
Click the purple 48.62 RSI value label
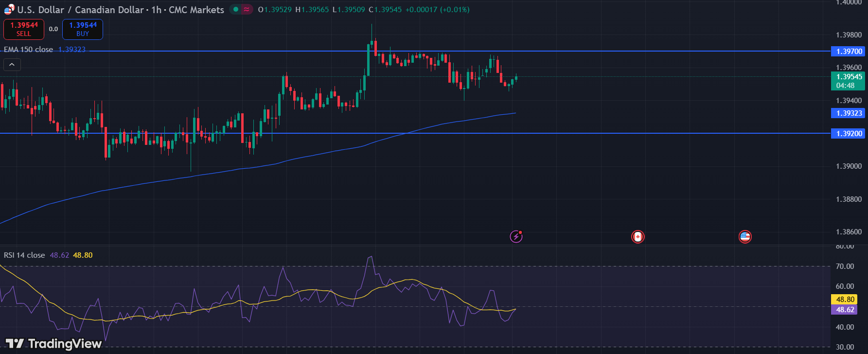(x=845, y=310)
